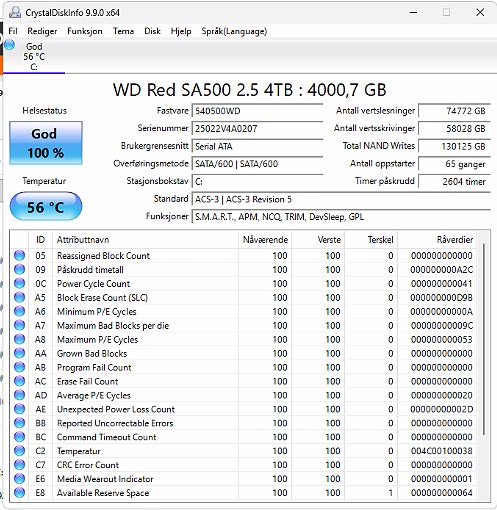Screen dimensions: 497x510
Task: Click status orb for Temperatur attribute C2
Action: tap(20, 451)
